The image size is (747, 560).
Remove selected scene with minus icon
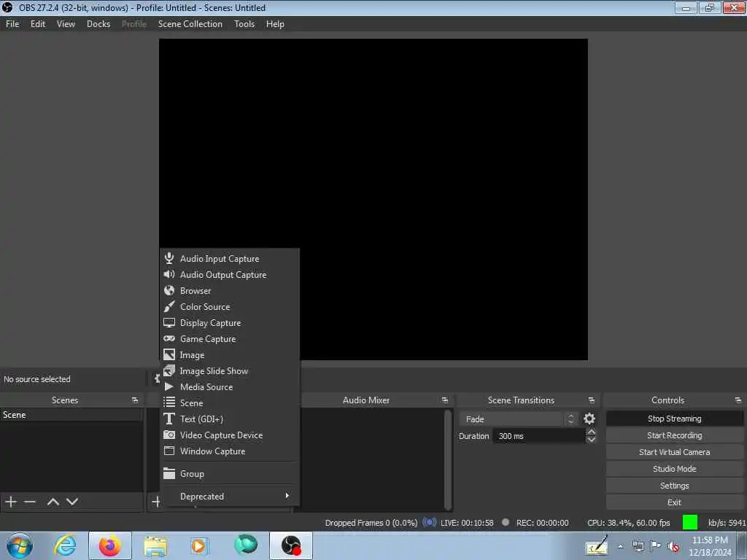click(x=30, y=502)
